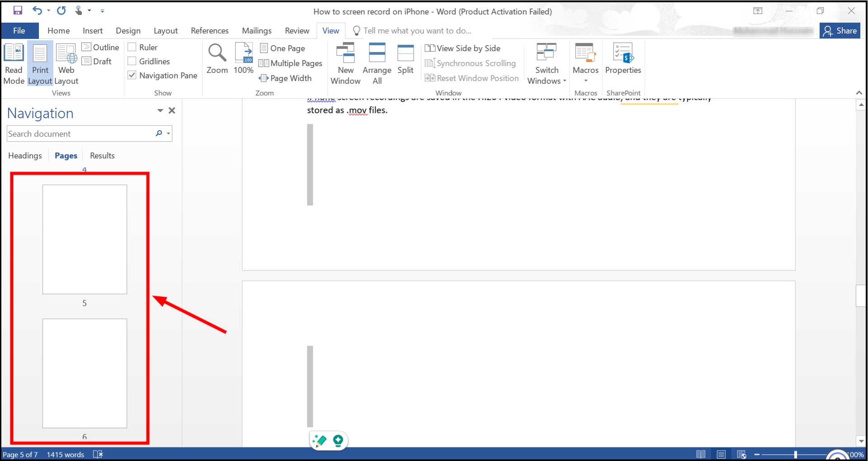Select the Pages tab in Navigation
This screenshot has width=868, height=461.
[66, 155]
